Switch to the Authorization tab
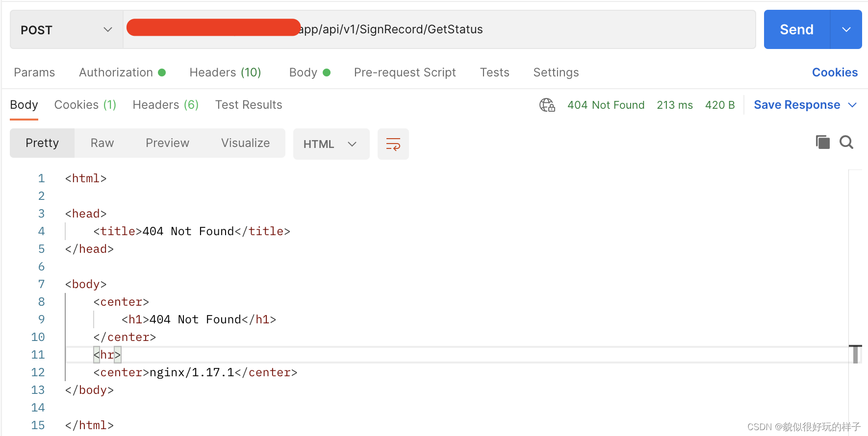 122,73
